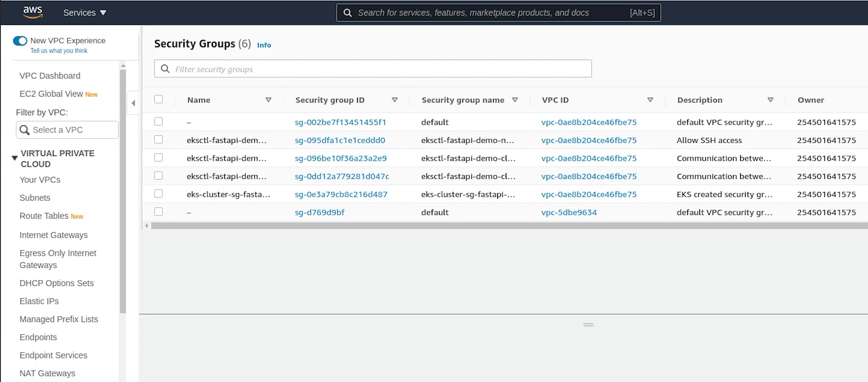Select checkbox for sg-095dfa1c1e1ceddd0 row
This screenshot has width=868, height=382.
tap(158, 140)
